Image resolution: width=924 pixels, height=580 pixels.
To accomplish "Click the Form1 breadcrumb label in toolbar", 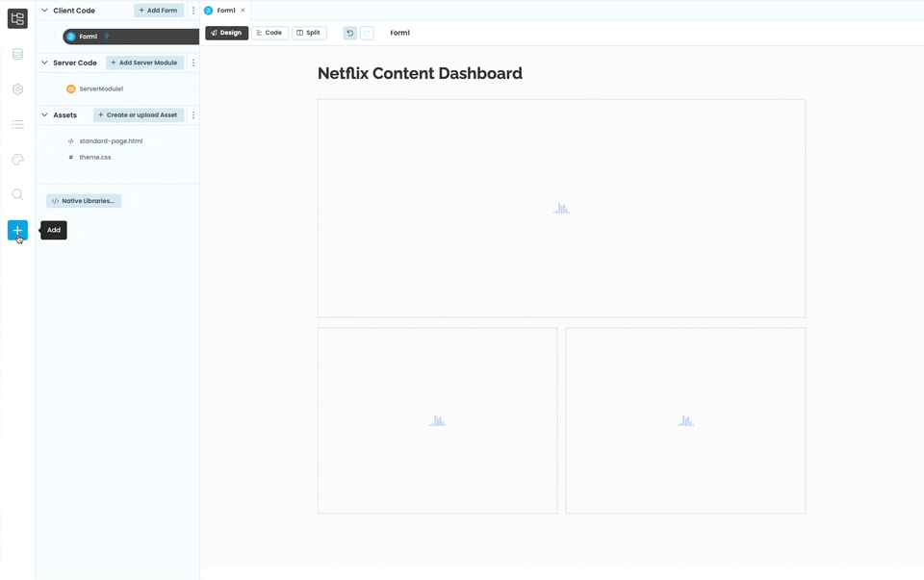I will (400, 33).
